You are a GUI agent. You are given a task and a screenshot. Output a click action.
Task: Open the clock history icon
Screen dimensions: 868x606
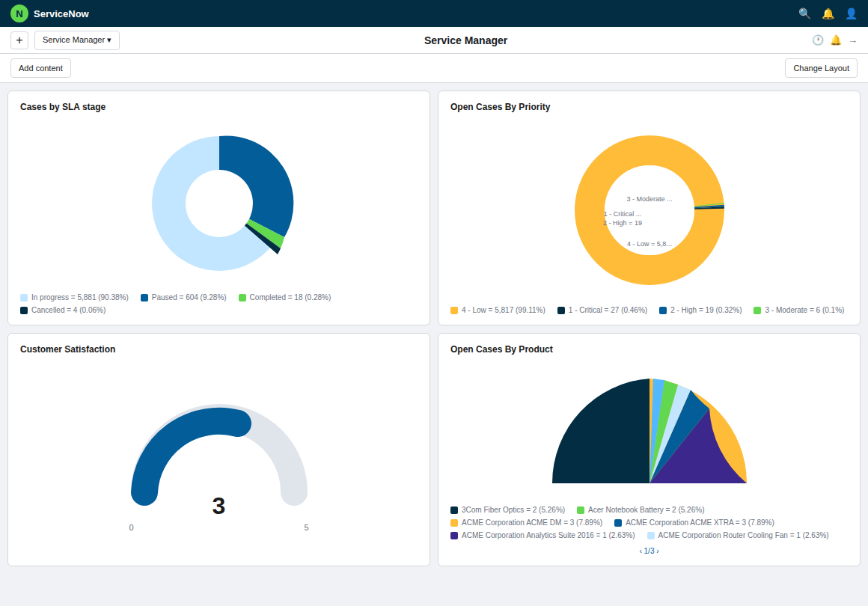coord(818,40)
